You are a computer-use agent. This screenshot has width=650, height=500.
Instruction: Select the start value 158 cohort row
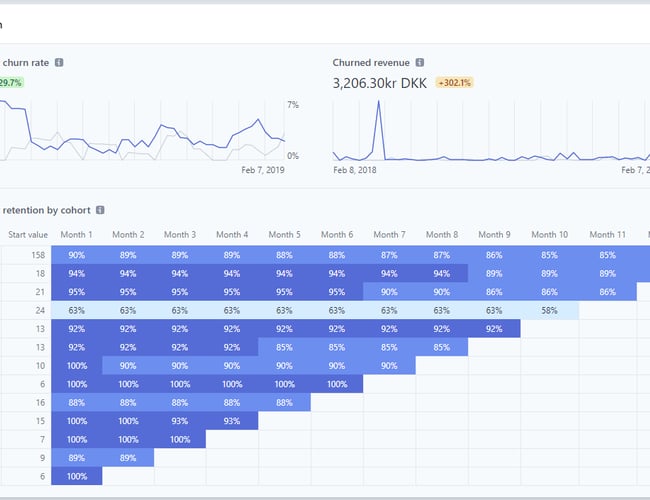tap(28, 255)
